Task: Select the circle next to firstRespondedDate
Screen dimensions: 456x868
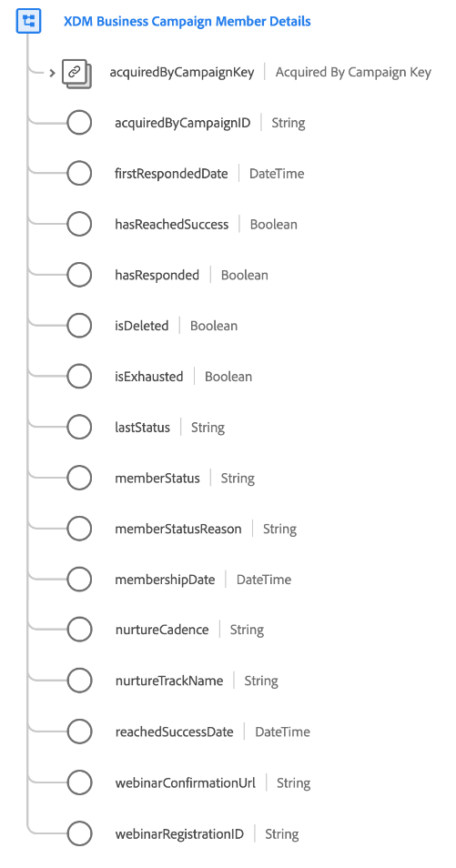Action: pos(79,174)
